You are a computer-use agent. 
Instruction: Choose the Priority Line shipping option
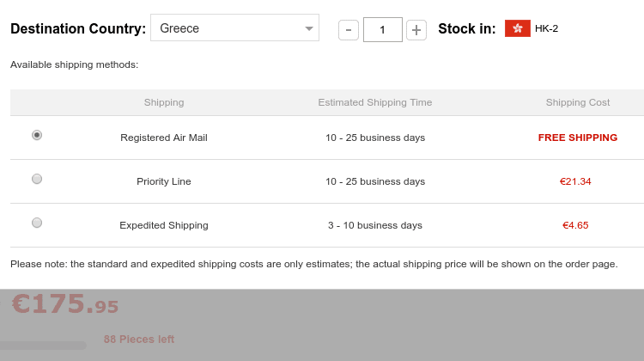37,179
